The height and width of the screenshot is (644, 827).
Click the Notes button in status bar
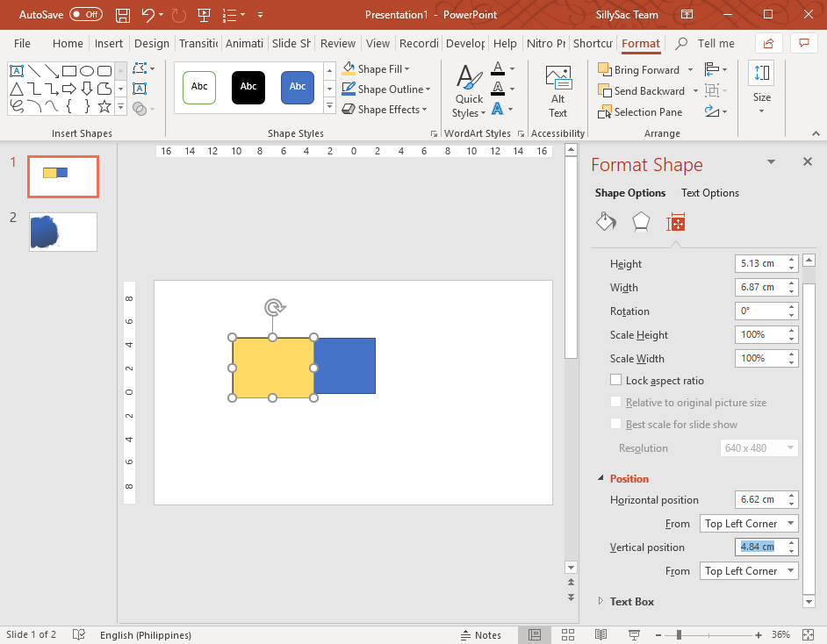[x=480, y=634]
